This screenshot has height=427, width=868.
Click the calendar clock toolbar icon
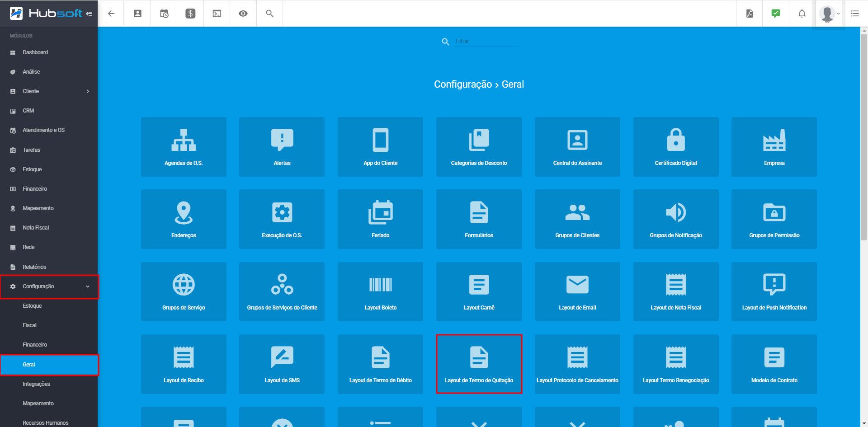164,14
